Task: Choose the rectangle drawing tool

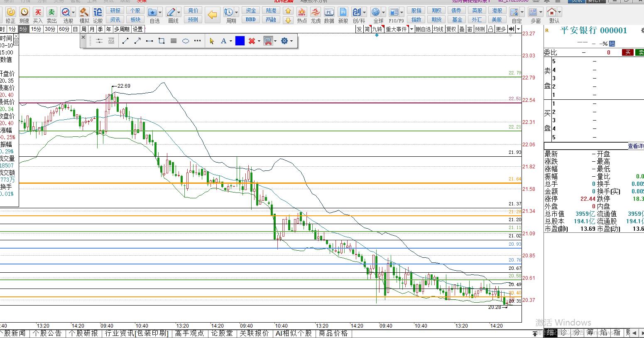Action: [162, 41]
